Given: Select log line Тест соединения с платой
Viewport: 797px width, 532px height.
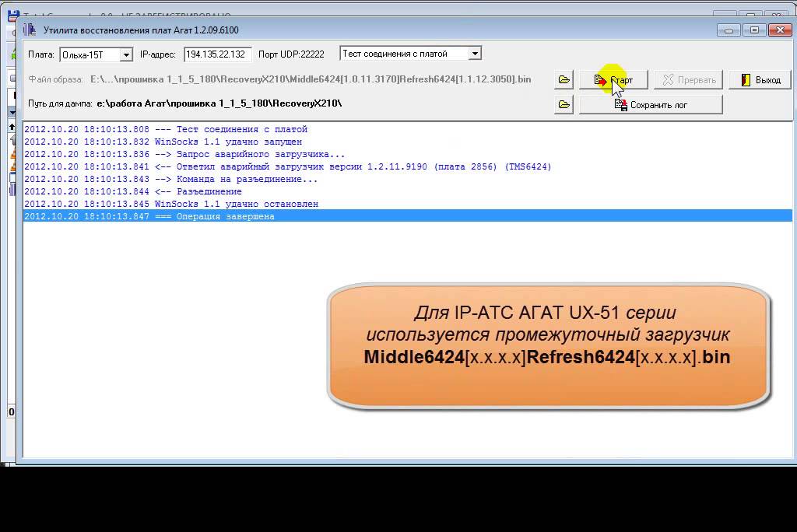Looking at the screenshot, I should (408, 129).
